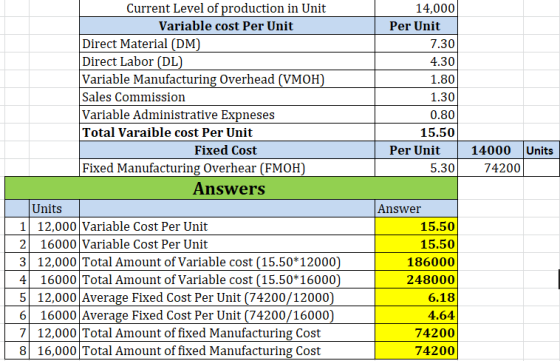Click 'Direct Material (DM)' label cell

point(227,44)
